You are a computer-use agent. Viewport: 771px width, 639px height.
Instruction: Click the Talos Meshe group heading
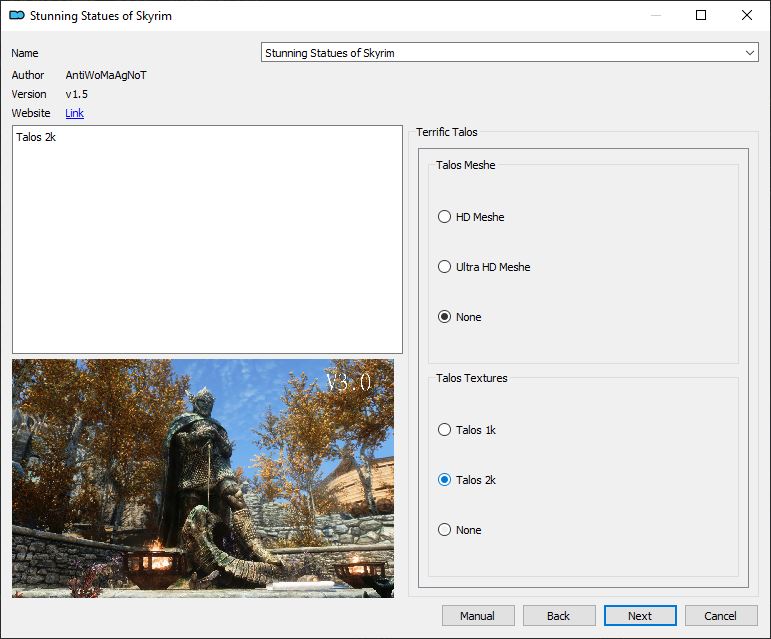click(x=466, y=165)
